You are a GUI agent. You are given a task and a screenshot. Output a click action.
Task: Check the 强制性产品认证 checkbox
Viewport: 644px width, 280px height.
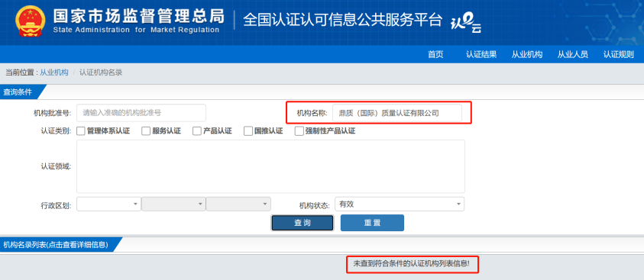pos(299,131)
